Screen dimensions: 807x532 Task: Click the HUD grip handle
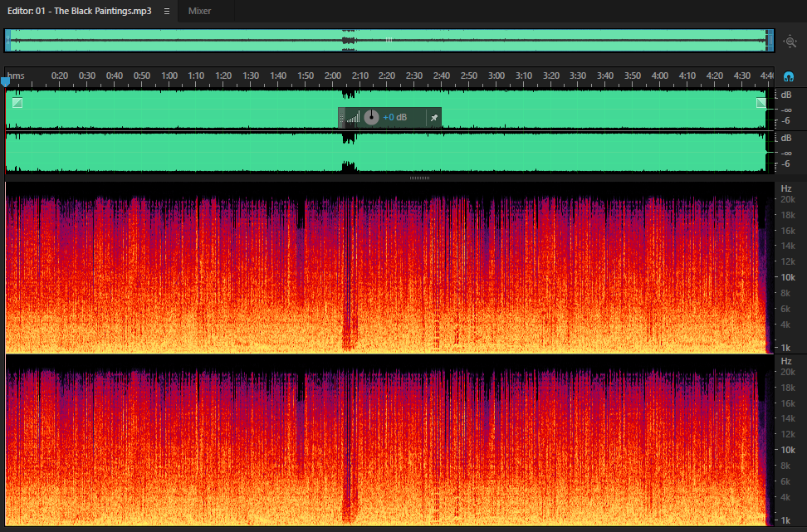coord(341,118)
